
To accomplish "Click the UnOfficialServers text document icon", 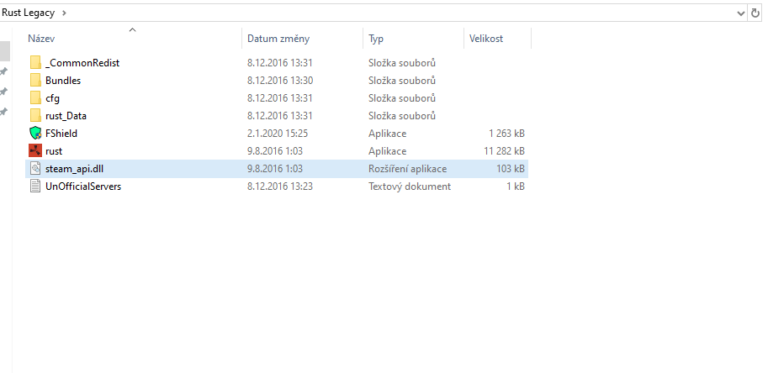I will pos(35,186).
